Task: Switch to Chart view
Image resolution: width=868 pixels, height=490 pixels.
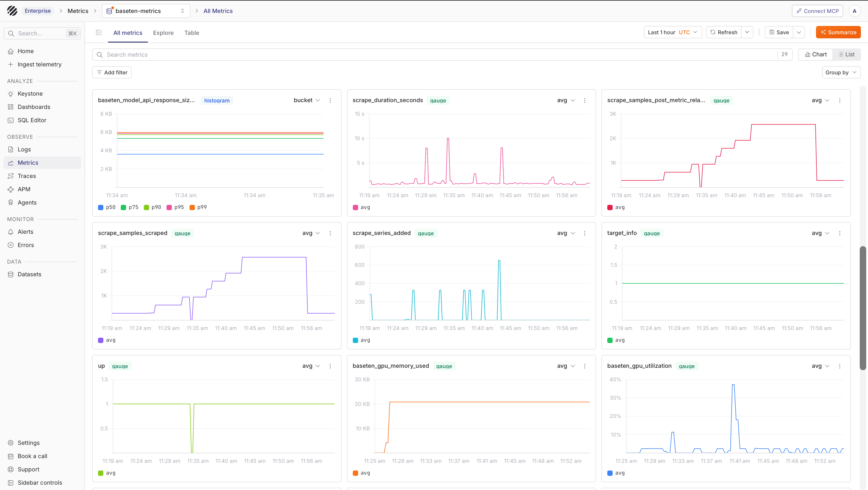Action: (815, 55)
